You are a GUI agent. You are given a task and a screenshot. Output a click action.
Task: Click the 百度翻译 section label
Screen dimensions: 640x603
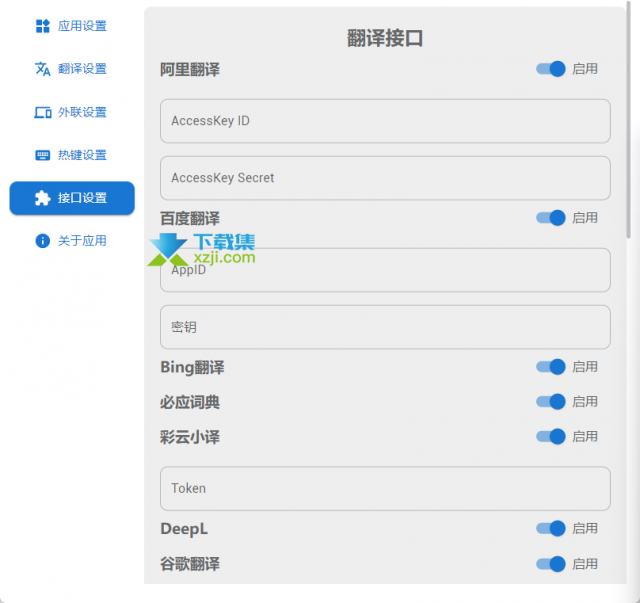coord(190,218)
